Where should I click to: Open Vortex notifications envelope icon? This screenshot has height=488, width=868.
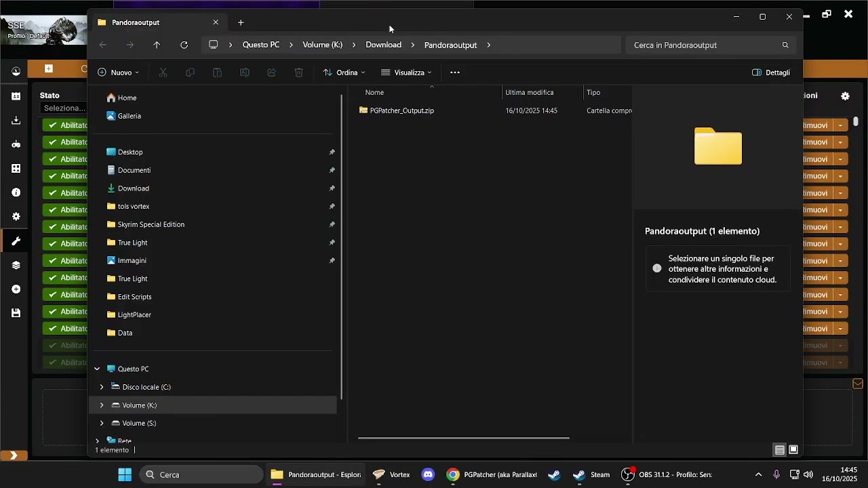[858, 384]
